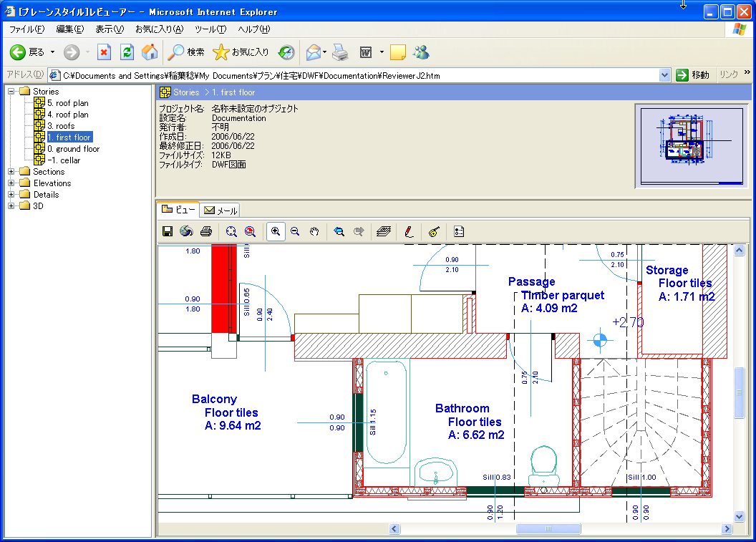Viewport: 756px width, 542px height.
Task: Select the red pen markup tool
Action: [x=408, y=231]
